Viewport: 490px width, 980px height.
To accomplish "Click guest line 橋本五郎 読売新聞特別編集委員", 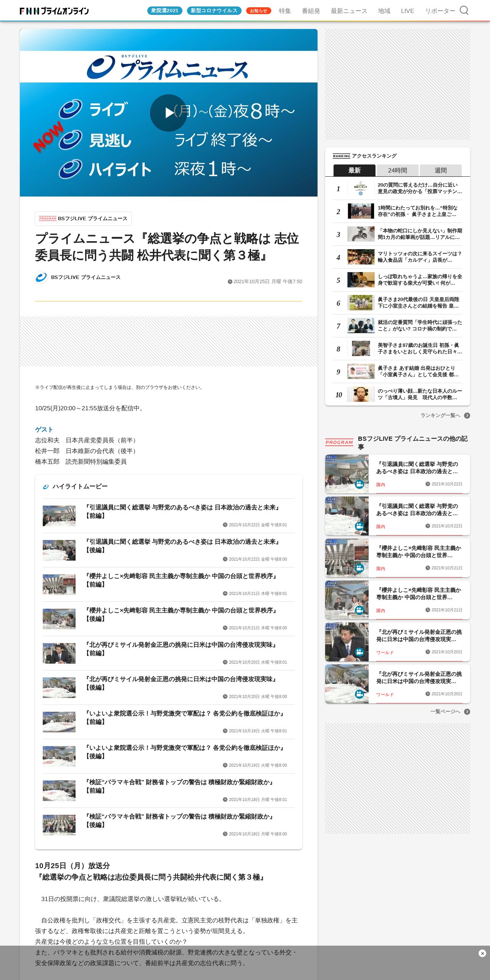I will click(81, 462).
